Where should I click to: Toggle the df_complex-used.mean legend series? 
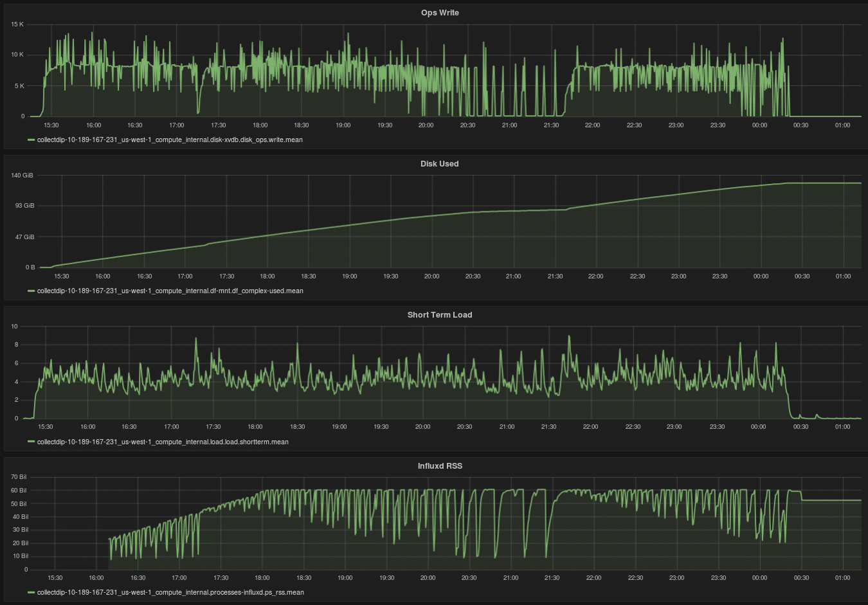coord(170,291)
